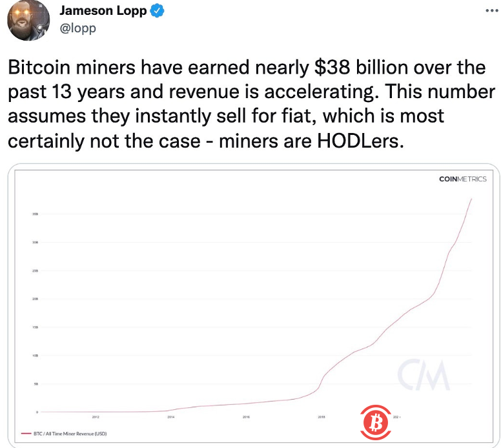The image size is (501, 448).
Task: Open the three-dot more options menu
Action: click(x=490, y=12)
